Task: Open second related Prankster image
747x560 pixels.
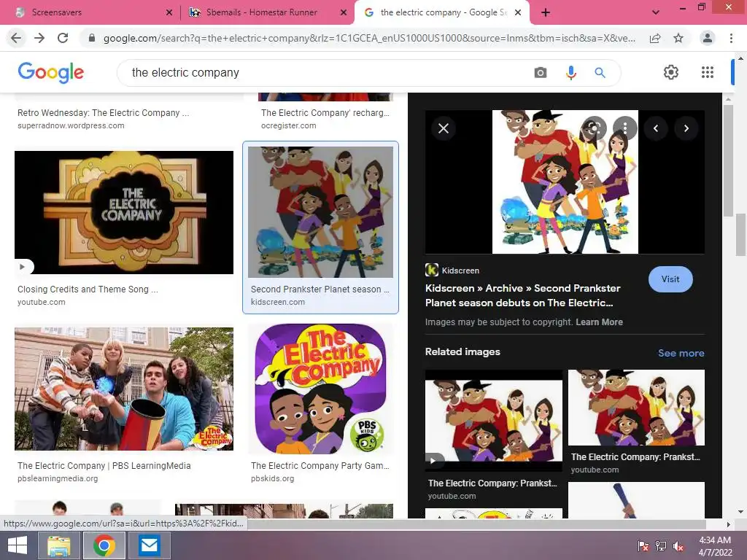Action: click(636, 408)
